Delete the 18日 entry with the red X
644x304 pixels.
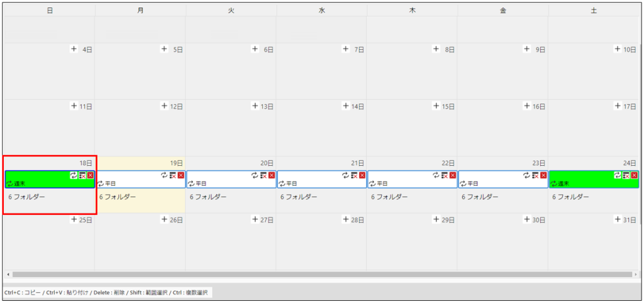(91, 175)
